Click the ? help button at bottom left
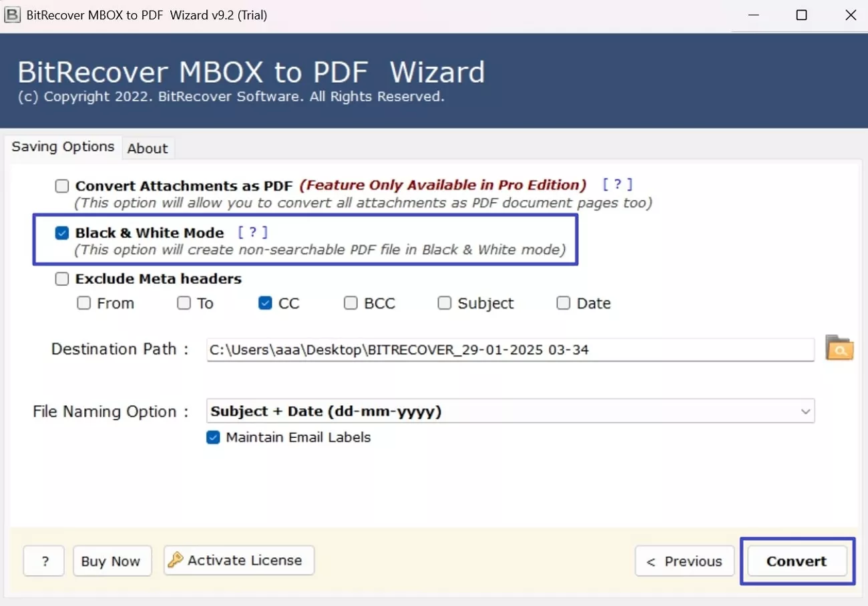Screen dimensions: 868x606 (43, 561)
